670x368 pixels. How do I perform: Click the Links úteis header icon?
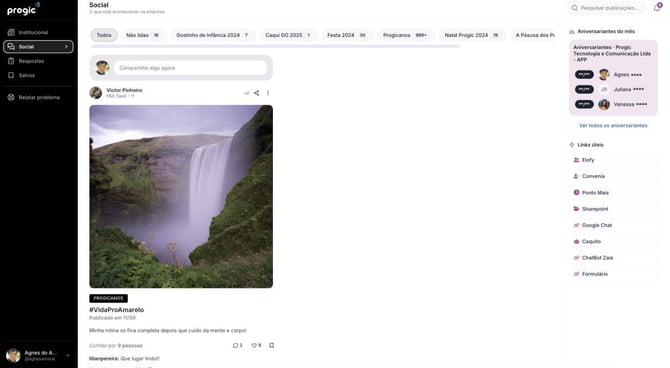click(572, 145)
